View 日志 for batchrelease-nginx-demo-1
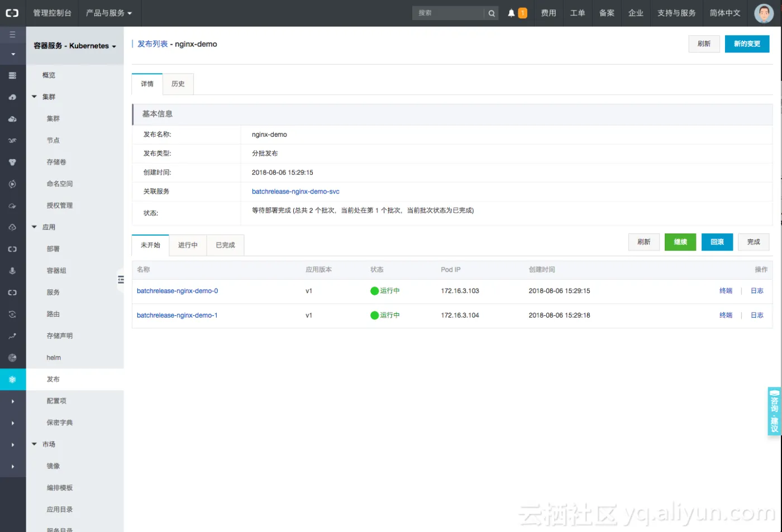This screenshot has height=532, width=782. pyautogui.click(x=757, y=315)
